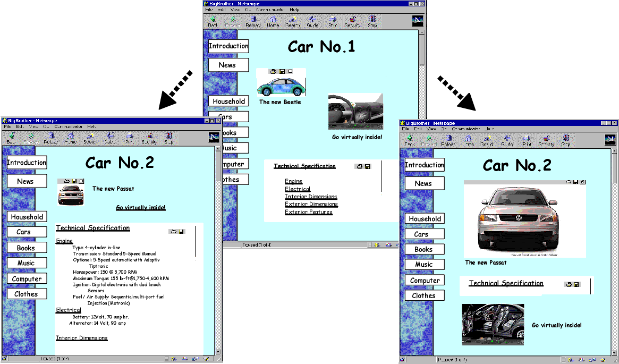This screenshot has width=619, height=364.
Task: Click the save icon beside Car No.1 Technical Specification
Action: (x=368, y=167)
